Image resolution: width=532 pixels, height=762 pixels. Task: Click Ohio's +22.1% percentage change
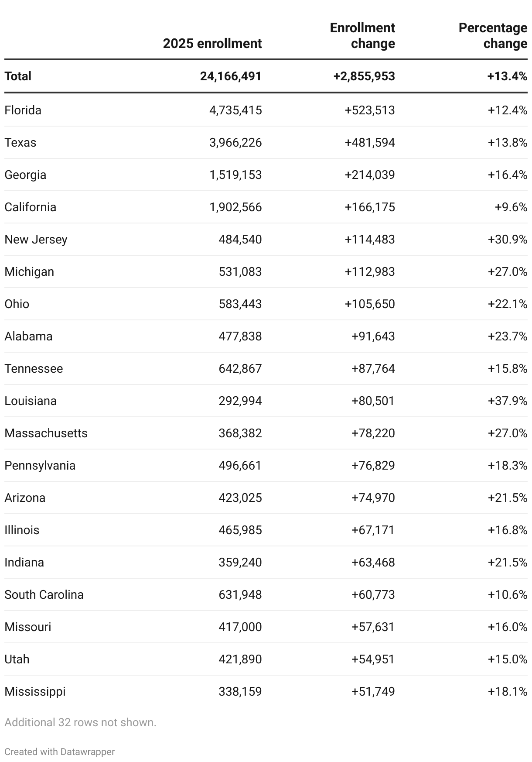[x=508, y=304]
